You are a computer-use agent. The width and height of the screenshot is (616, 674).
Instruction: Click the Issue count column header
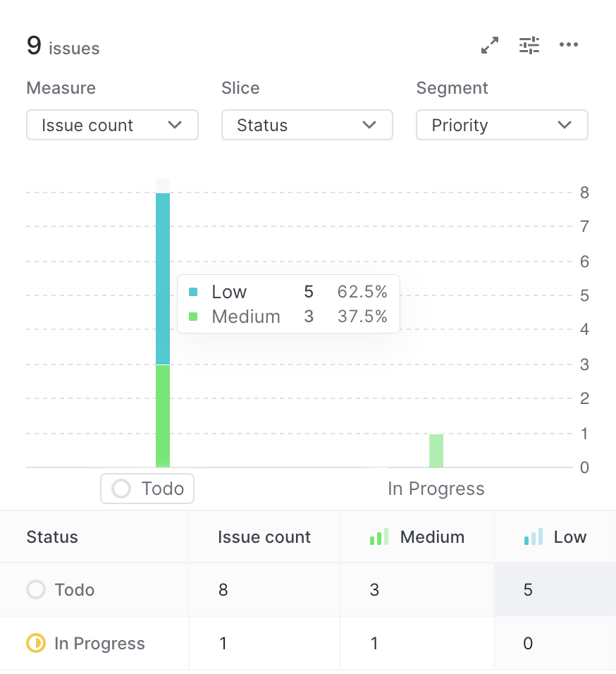coord(264,537)
